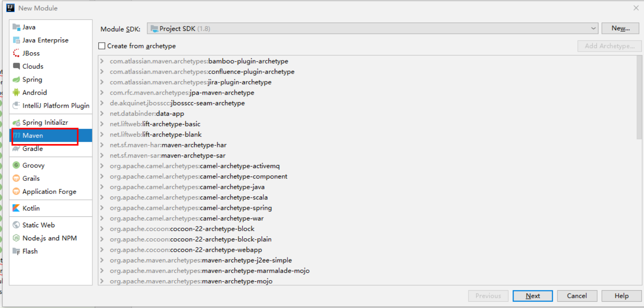This screenshot has height=308, width=644.
Task: Open the Module SDK dropdown
Action: [x=373, y=29]
